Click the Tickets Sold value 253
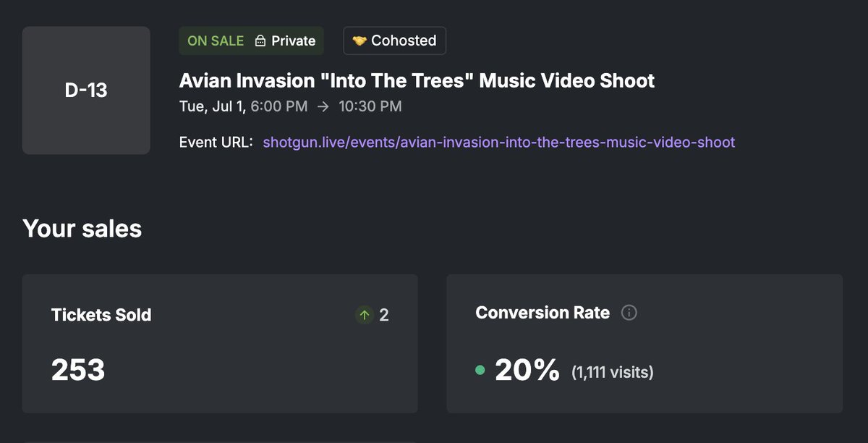The width and height of the screenshot is (868, 443). 78,370
